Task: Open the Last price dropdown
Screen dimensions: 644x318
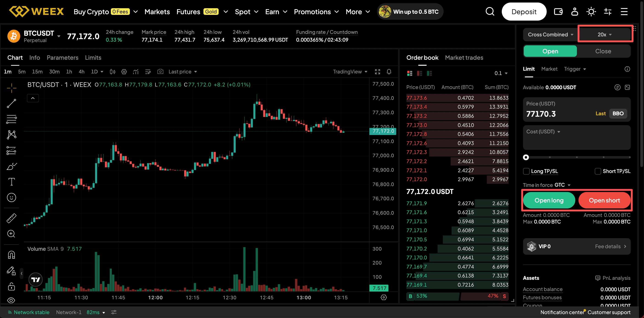Action: [183, 72]
